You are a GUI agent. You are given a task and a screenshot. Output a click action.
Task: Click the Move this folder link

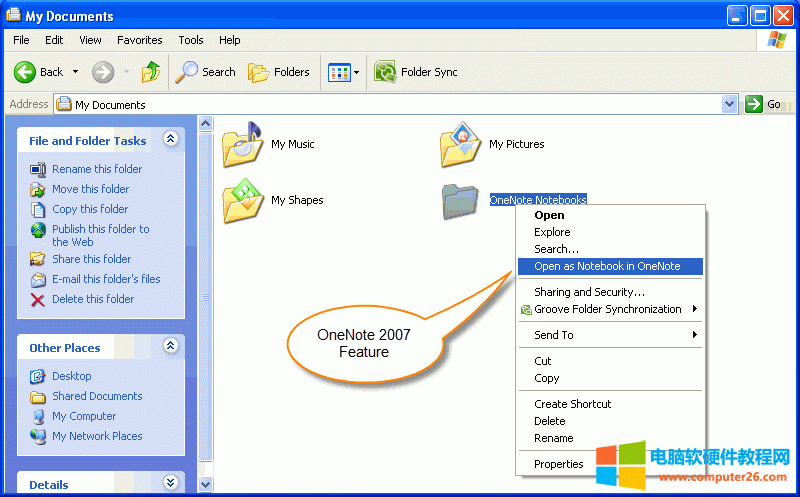pyautogui.click(x=91, y=189)
